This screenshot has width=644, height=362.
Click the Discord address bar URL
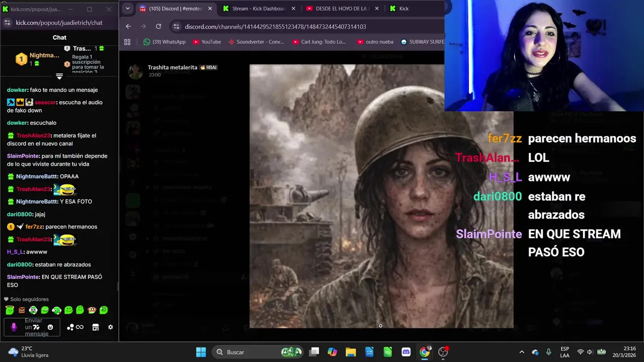coord(275,27)
